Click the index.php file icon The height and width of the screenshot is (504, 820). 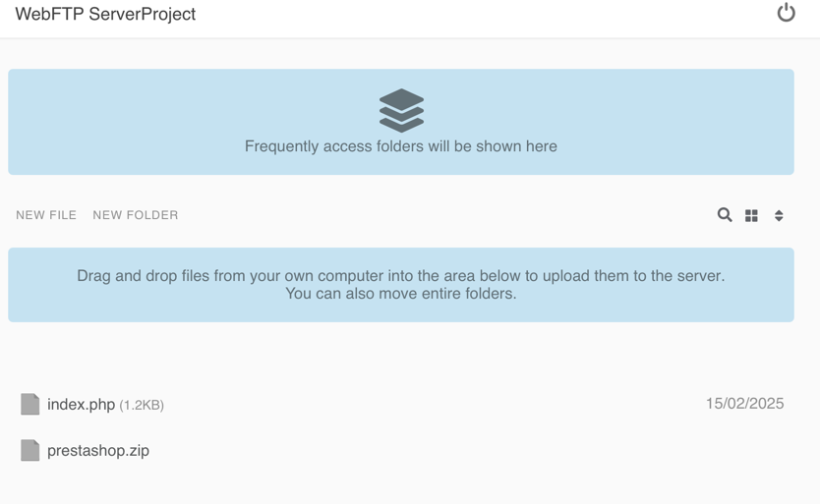click(x=30, y=404)
